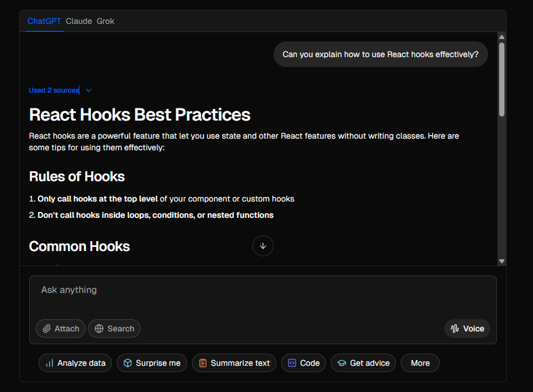Select the Code suggestion chip
The height and width of the screenshot is (392, 533).
coord(303,363)
